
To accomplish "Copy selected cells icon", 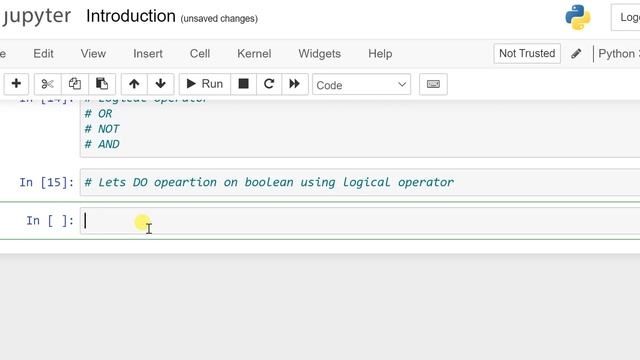I will pos(75,84).
